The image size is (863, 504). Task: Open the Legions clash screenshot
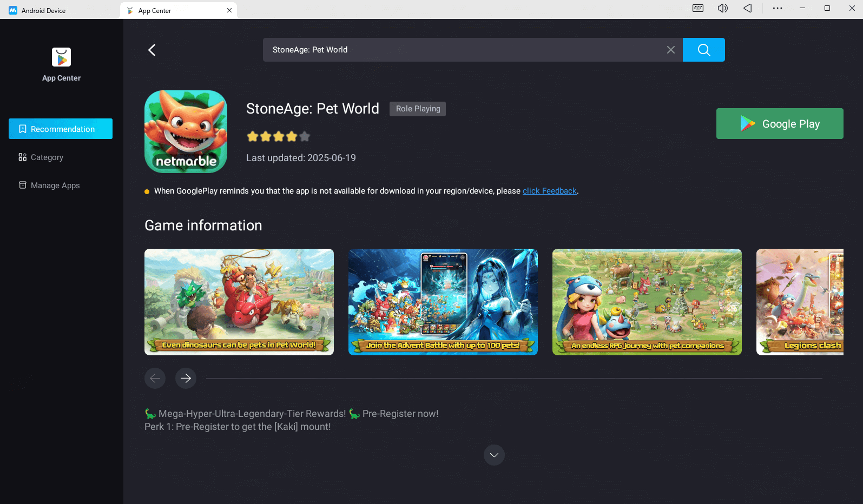tap(800, 302)
